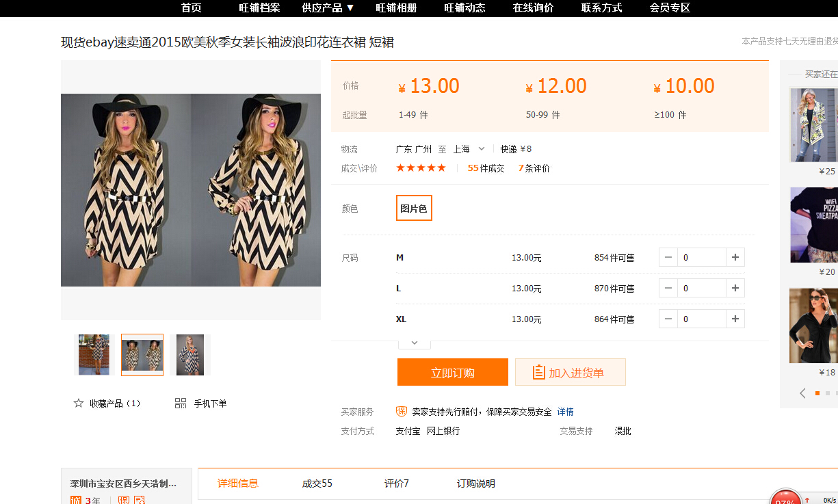The image size is (838, 504).
Task: Click the five-star rating icons
Action: click(x=421, y=168)
